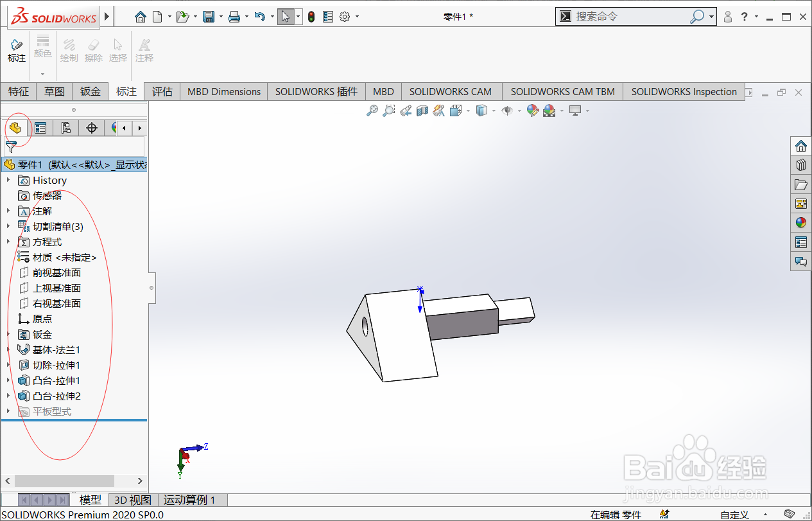Click the Display Style cube icon
Screen dimensions: 812x521
(481, 110)
